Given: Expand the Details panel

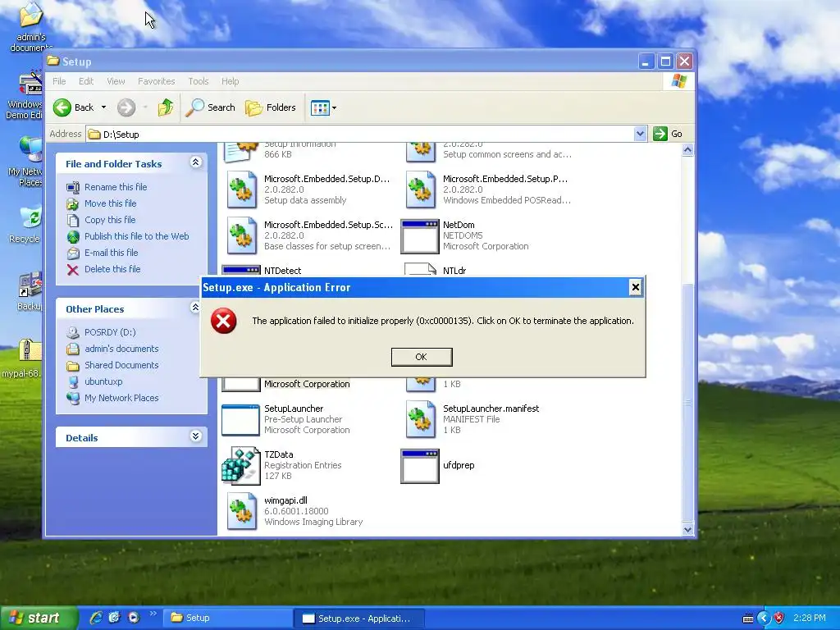Looking at the screenshot, I should [x=195, y=436].
